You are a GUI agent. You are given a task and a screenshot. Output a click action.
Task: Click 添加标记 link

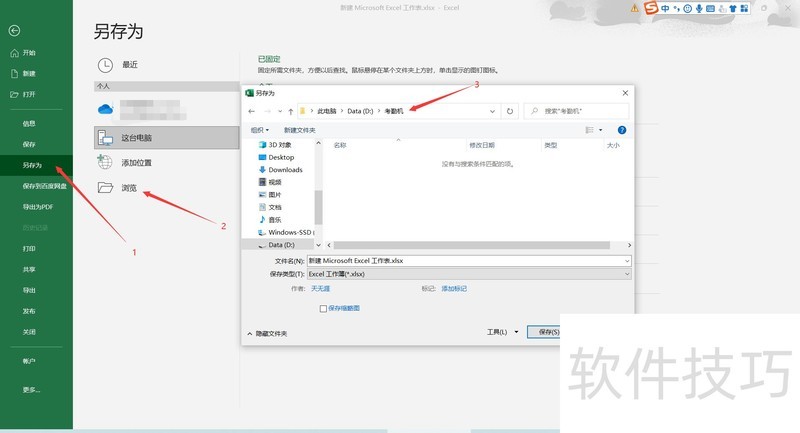point(454,289)
